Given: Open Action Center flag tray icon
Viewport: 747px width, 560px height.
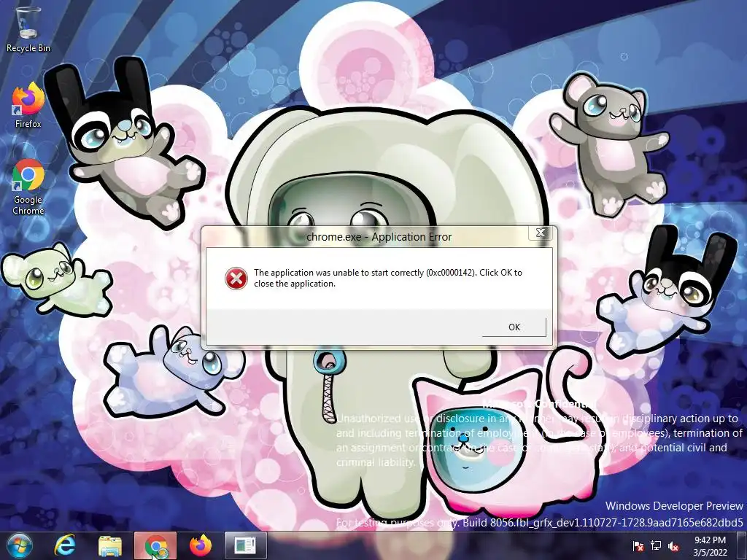Looking at the screenshot, I should tap(638, 546).
